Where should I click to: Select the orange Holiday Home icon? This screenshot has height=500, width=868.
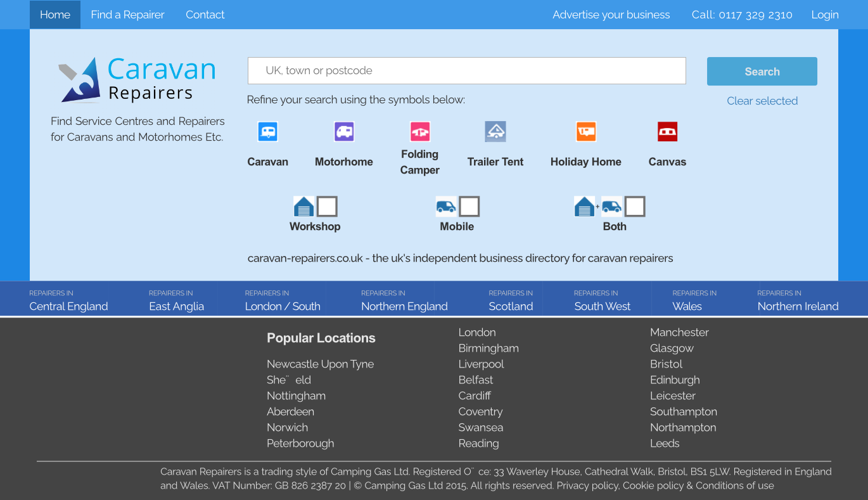[x=586, y=132]
